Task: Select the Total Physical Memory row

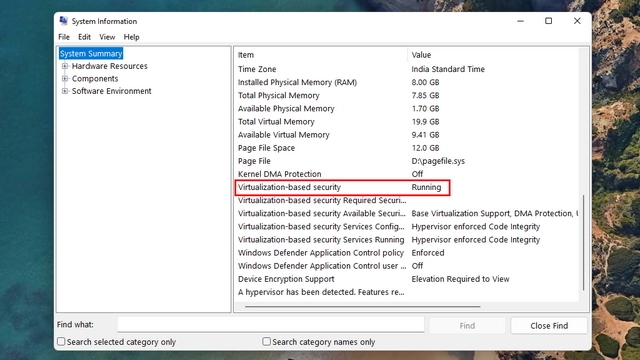Action: pos(407,95)
